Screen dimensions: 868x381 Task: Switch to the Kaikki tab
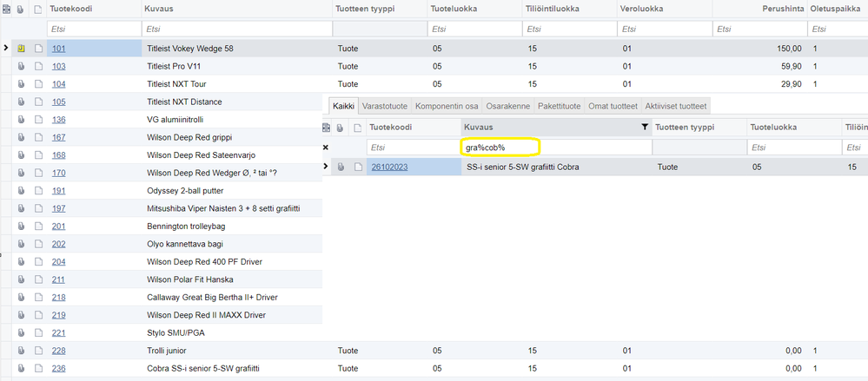[x=343, y=106]
